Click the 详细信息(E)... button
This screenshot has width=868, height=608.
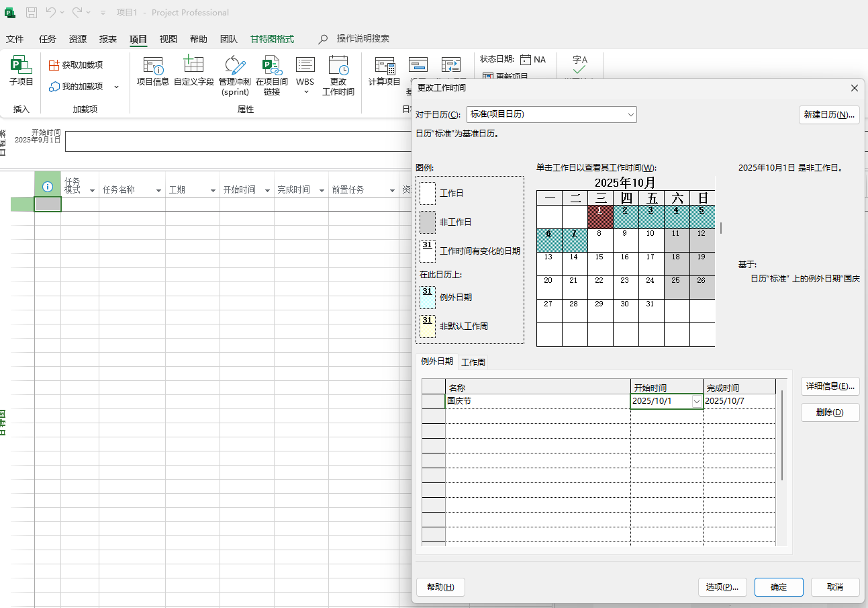coord(830,386)
